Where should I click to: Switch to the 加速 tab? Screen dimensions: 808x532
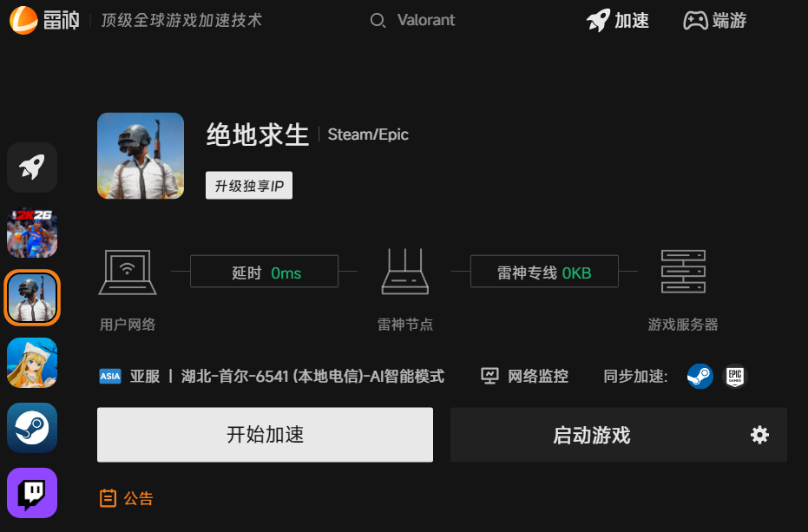pyautogui.click(x=617, y=20)
